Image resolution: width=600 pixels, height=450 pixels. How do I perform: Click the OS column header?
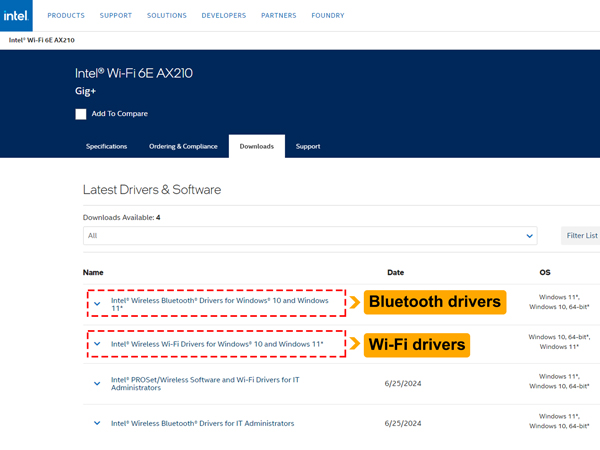545,272
